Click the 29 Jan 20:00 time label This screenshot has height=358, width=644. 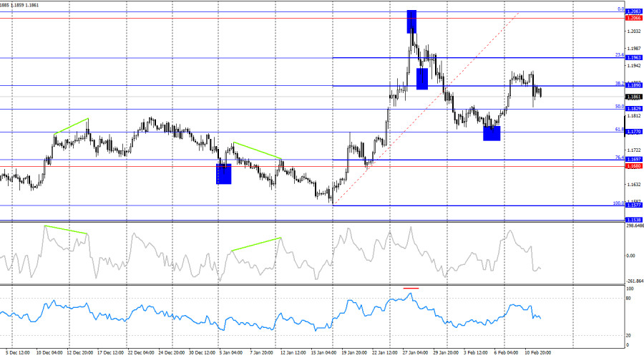click(446, 353)
